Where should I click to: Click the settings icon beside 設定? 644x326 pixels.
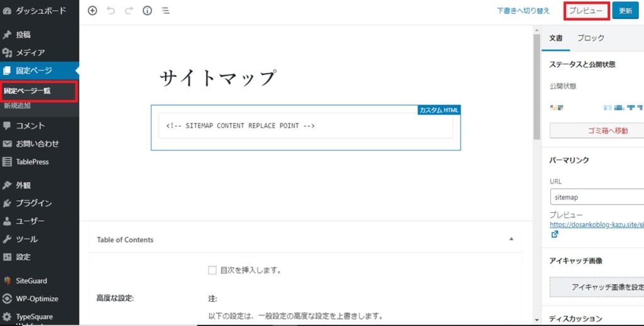[6, 257]
